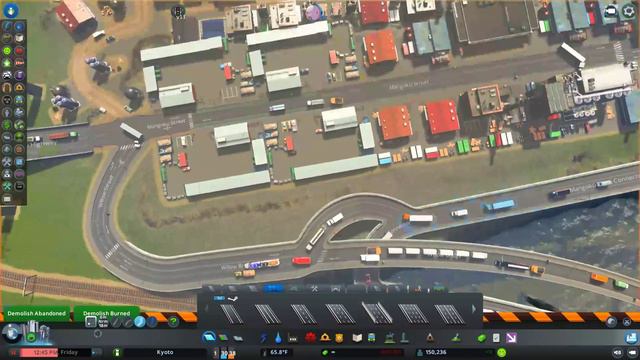Open the Healthcare red cross icon
Viewport: 640px width, 360px height.
coord(310,338)
